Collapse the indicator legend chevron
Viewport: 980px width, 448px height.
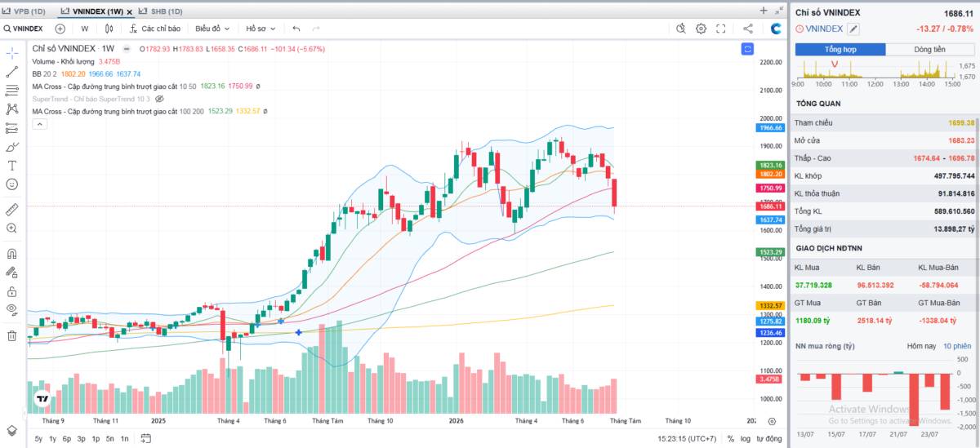click(38, 124)
